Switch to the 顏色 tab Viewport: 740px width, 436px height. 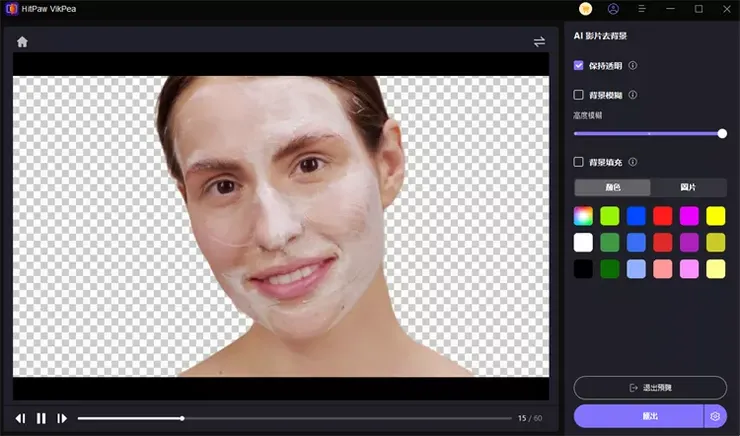pyautogui.click(x=612, y=187)
